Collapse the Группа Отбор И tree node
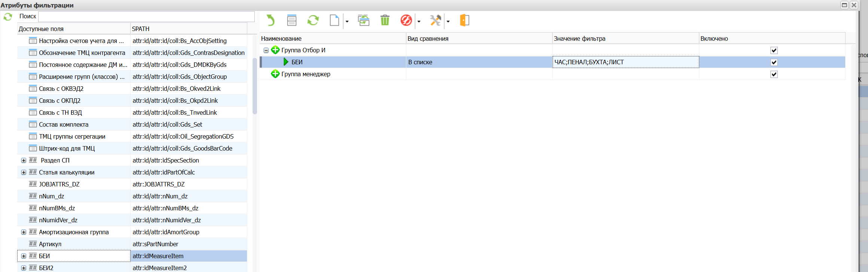Screen dimensions: 868x272 [x=266, y=50]
